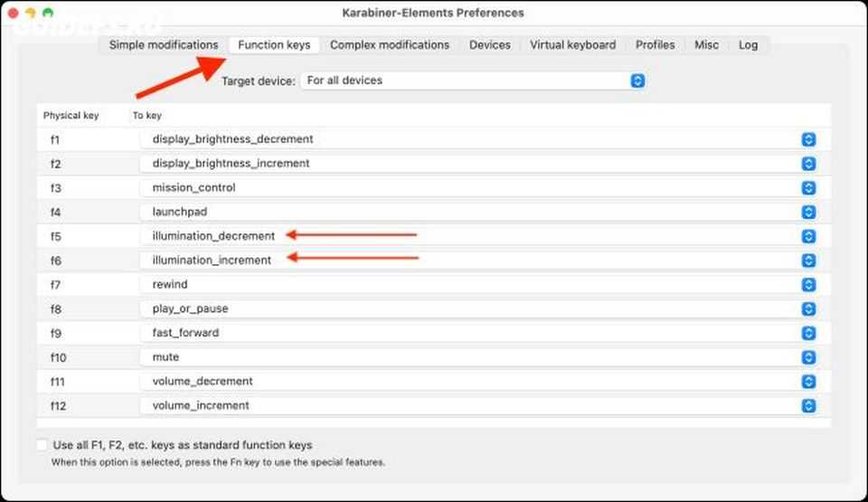Open the f1 key mapping dropdown
Screen dimensions: 868x502
(x=808, y=139)
